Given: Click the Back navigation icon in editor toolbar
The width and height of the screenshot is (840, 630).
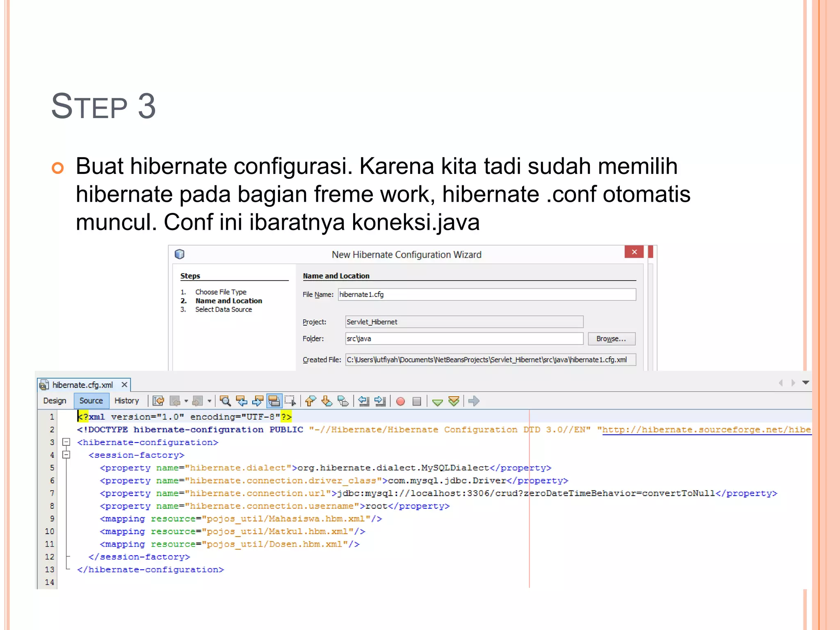Looking at the screenshot, I should point(175,401).
